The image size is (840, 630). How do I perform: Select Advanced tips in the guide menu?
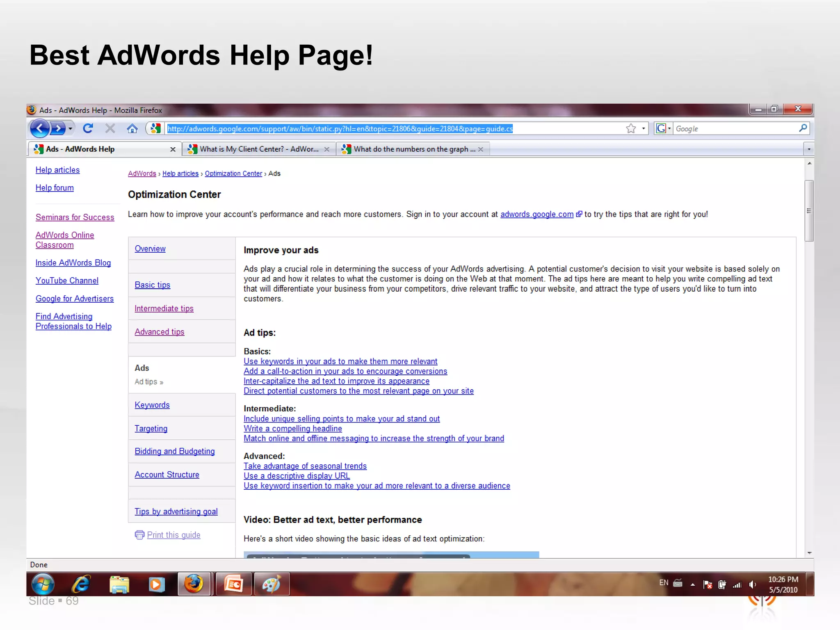click(160, 332)
